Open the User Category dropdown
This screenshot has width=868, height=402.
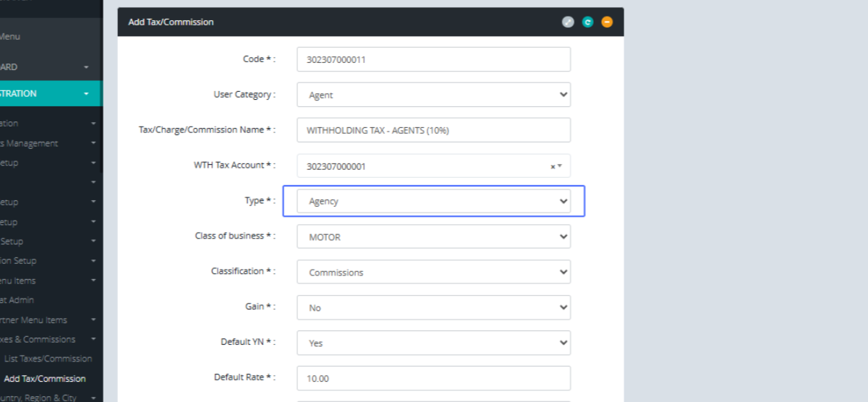433,95
